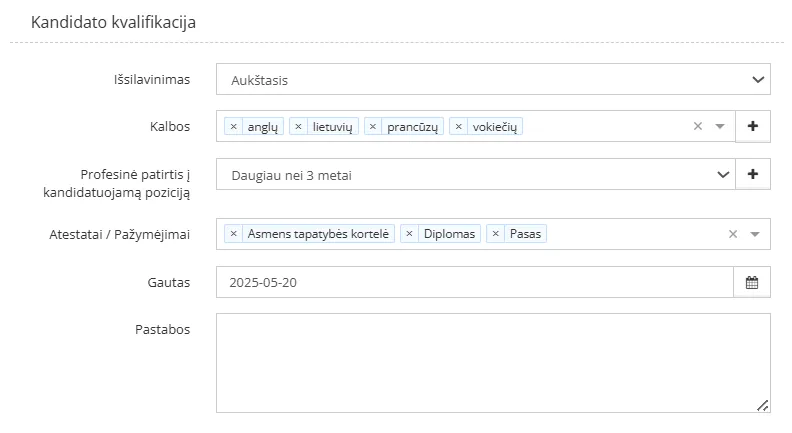This screenshot has width=792, height=433.
Task: Remove 'Asmens tapatybės kortelė' tag
Action: 234,234
